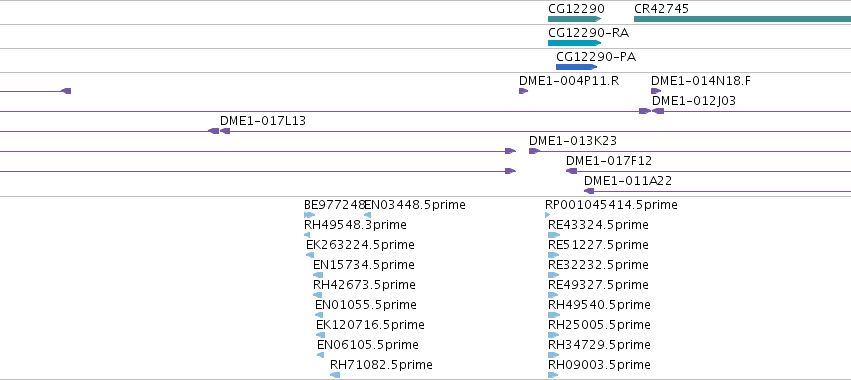The image size is (851, 380).
Task: Open the DME1-012J03 feature label
Action: tap(694, 101)
